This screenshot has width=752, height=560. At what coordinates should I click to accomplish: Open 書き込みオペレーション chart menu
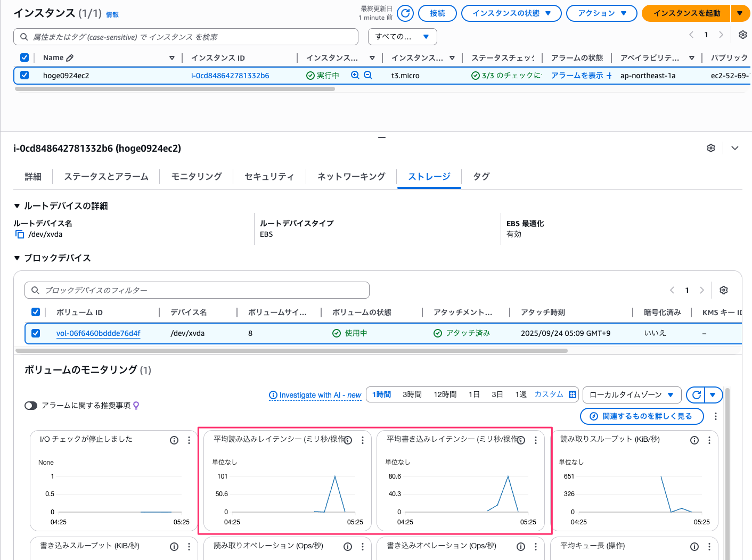pos(536,547)
